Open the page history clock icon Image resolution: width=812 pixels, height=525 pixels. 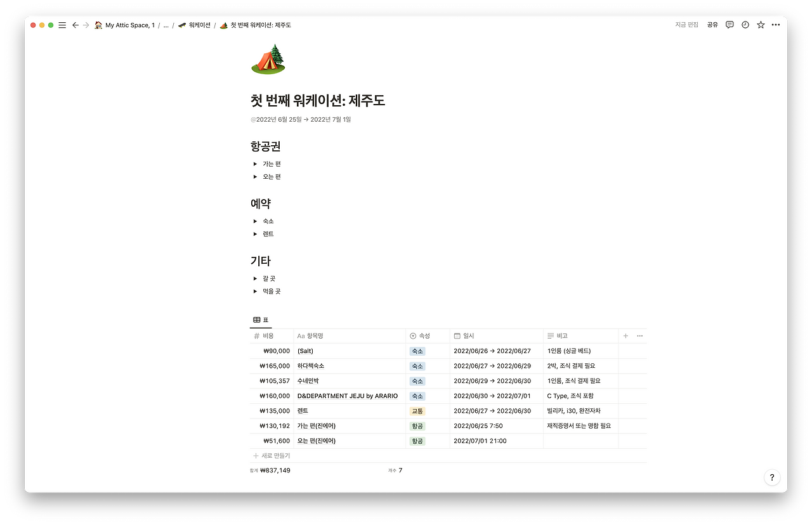[x=745, y=25]
